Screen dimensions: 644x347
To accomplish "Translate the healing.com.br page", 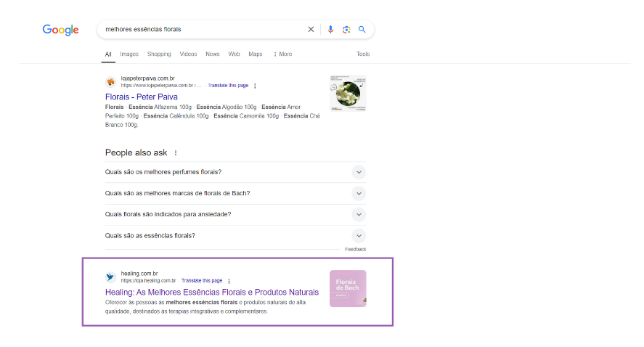I will coord(202,281).
